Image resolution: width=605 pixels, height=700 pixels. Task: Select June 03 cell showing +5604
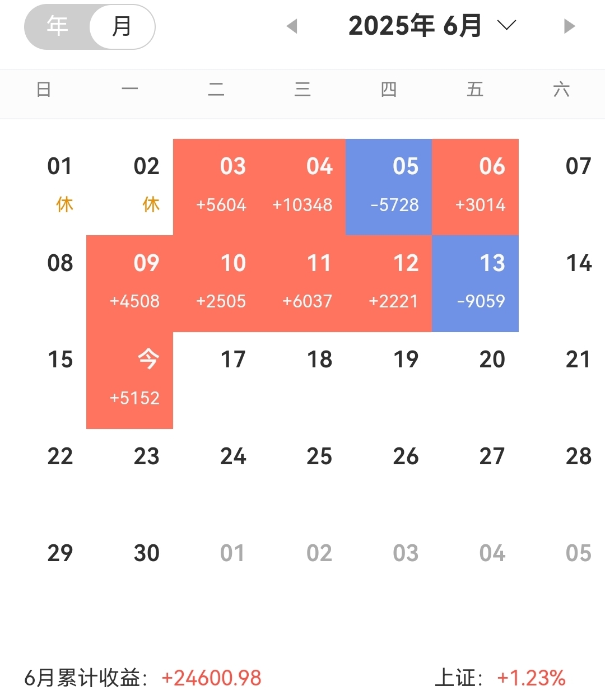coord(216,187)
